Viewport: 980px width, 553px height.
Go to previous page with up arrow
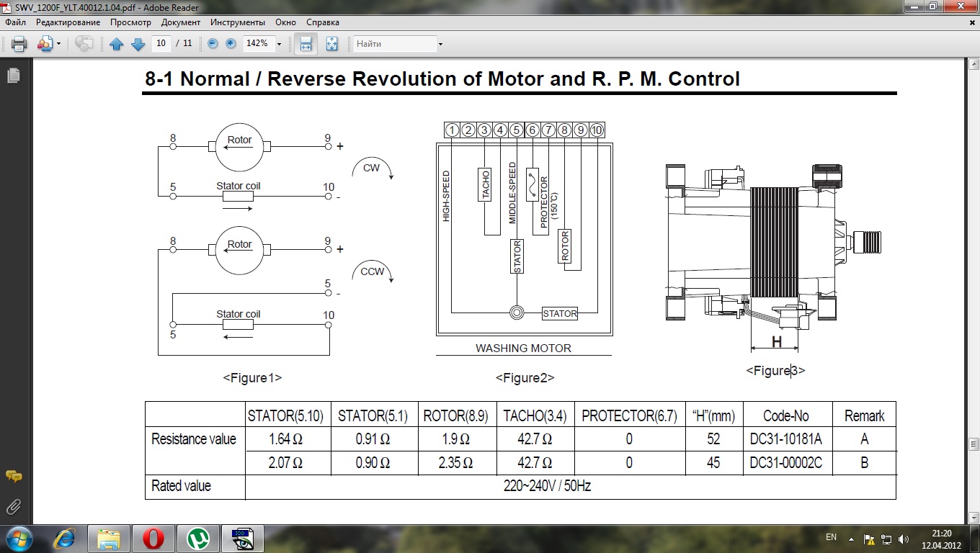pos(117,44)
